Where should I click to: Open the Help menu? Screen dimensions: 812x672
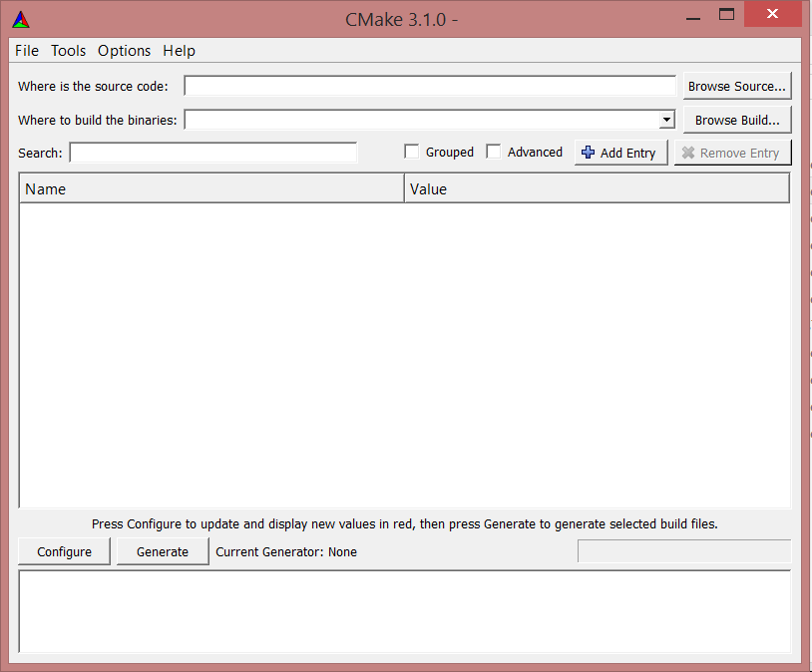[x=180, y=51]
